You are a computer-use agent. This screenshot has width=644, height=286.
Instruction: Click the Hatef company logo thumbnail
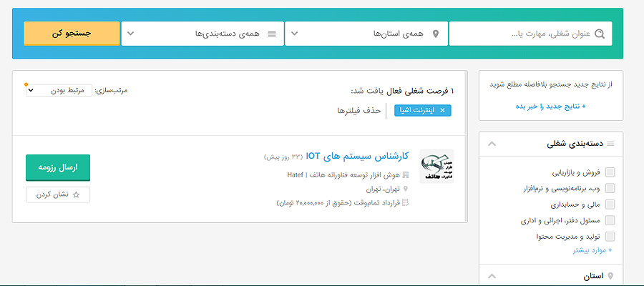436,166
